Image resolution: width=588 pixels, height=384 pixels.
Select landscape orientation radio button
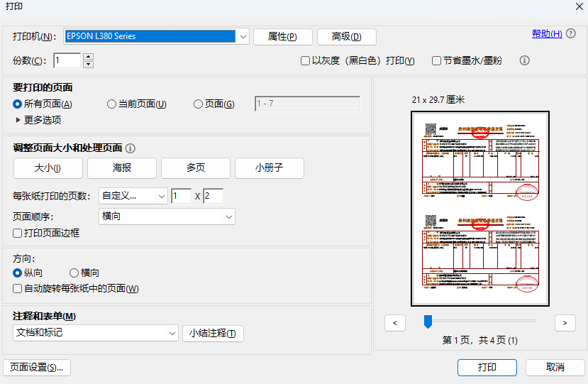(x=74, y=273)
